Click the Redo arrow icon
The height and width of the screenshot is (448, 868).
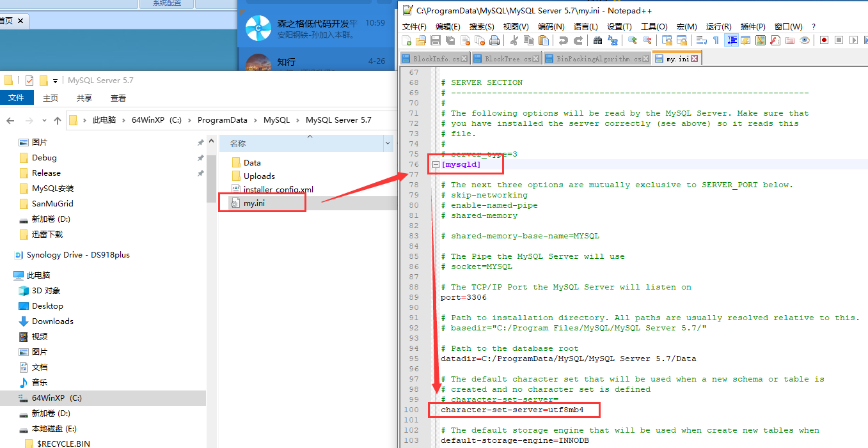pyautogui.click(x=578, y=40)
